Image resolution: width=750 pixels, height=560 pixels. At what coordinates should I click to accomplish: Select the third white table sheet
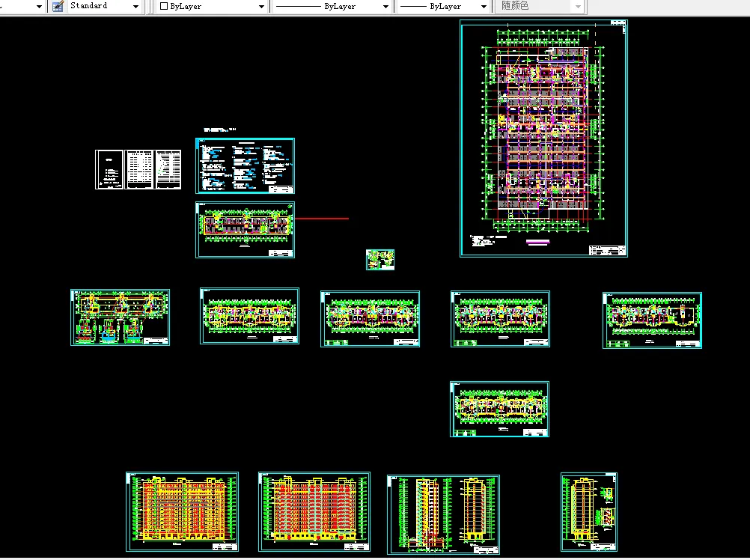(x=168, y=169)
